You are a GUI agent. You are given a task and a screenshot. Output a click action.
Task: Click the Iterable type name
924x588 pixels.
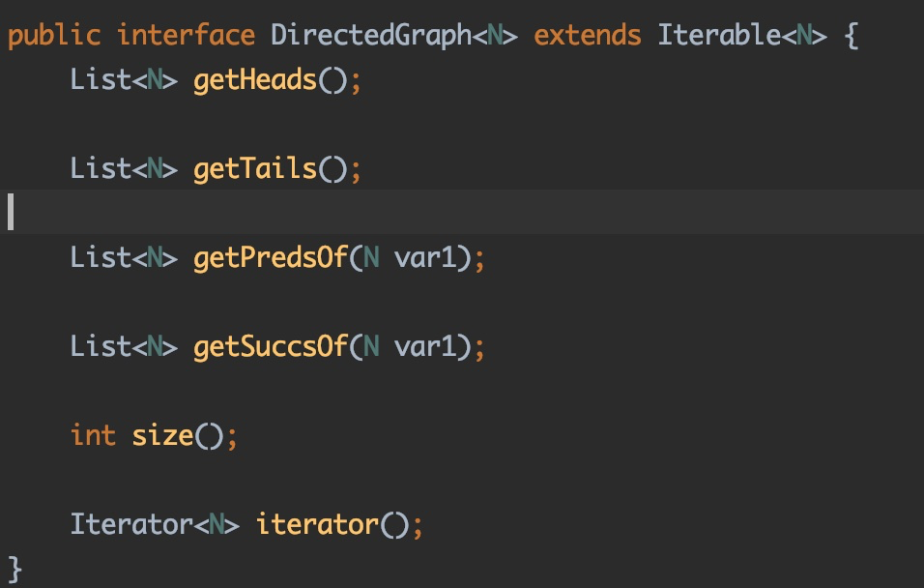(x=718, y=36)
